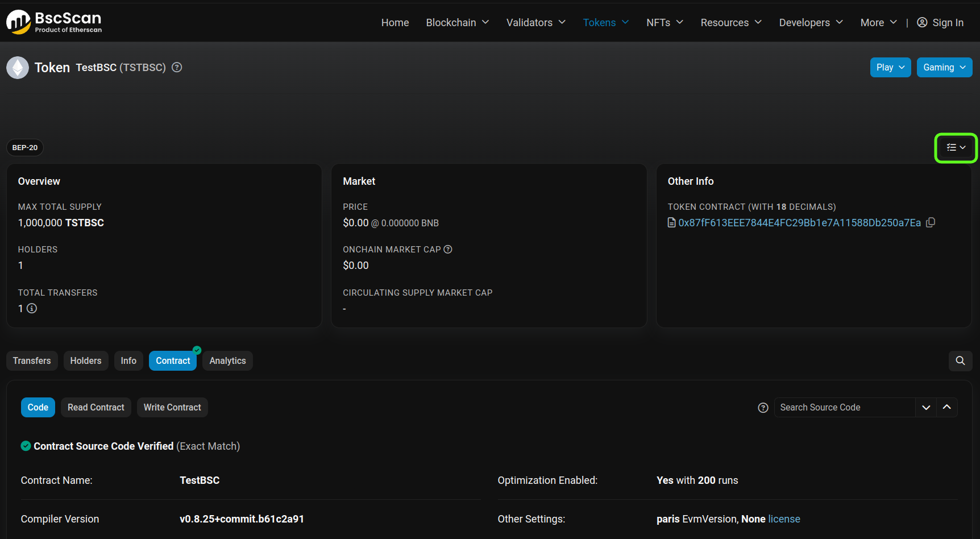Select the Read Contract tab

[x=95, y=407]
